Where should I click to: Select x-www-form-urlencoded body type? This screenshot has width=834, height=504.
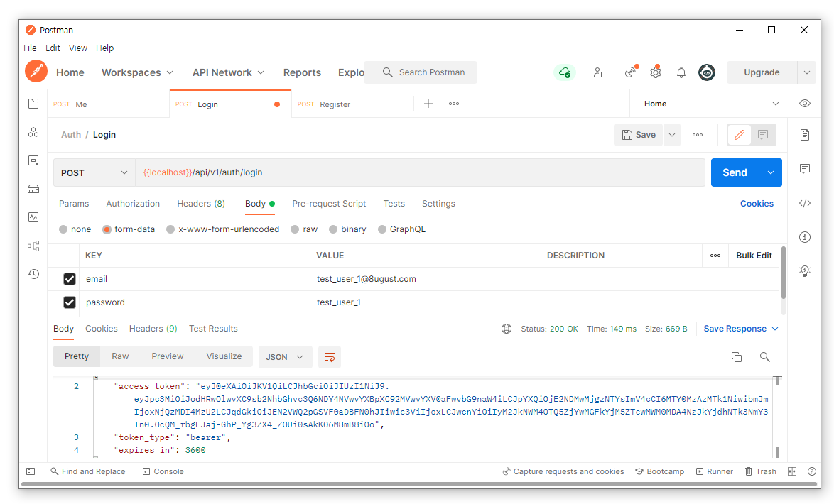(170, 229)
